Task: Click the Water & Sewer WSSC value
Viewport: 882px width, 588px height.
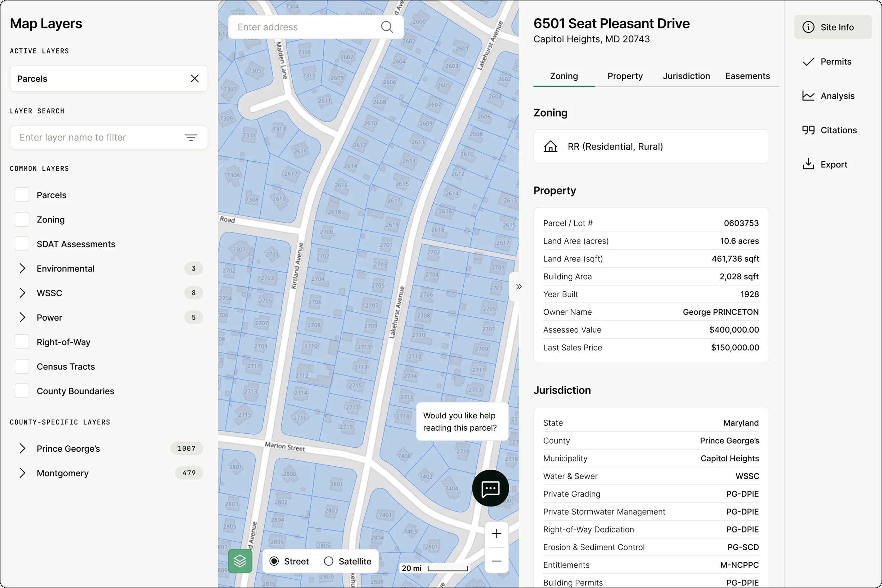Action: click(x=747, y=476)
